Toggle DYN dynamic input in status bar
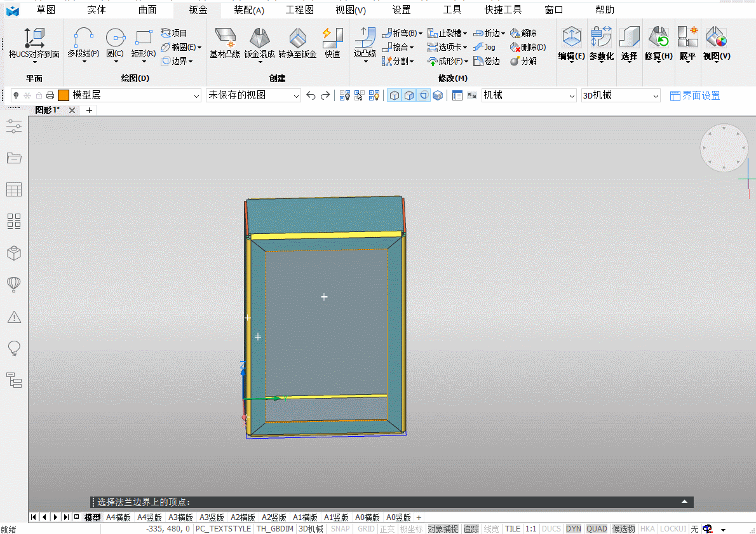 point(573,529)
